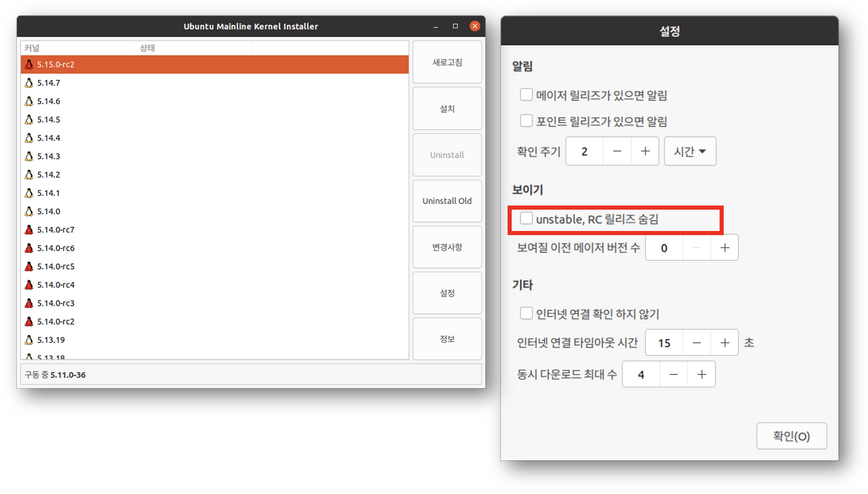Click the Uninstall Old button
Image resolution: width=868 pixels, height=494 pixels.
[x=447, y=201]
